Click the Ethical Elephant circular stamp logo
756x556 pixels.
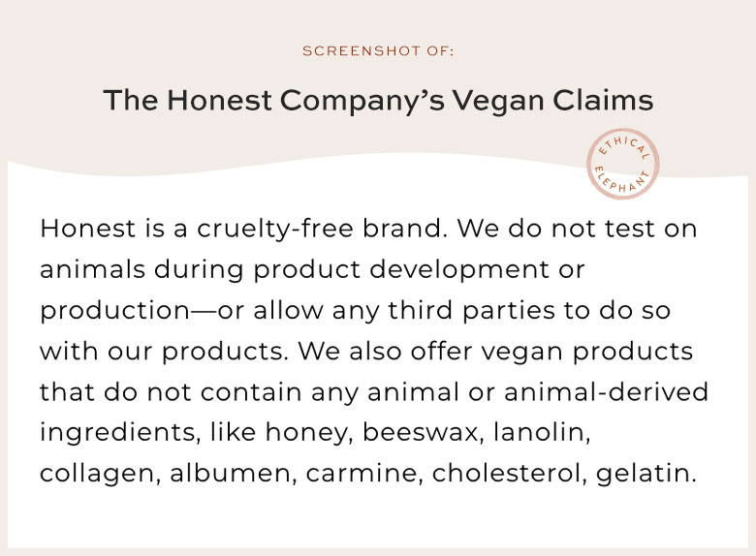coord(623,164)
